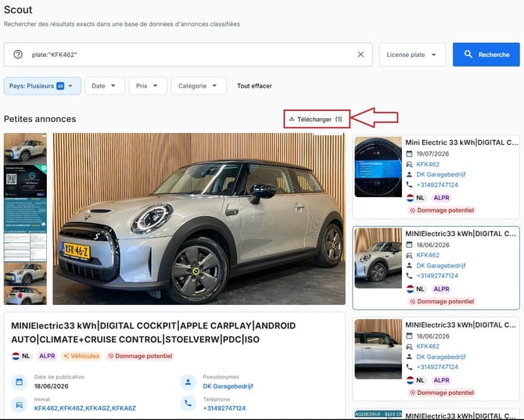The image size is (524, 420).
Task: Select the bottom rear-view car thumbnail
Action: (25, 296)
